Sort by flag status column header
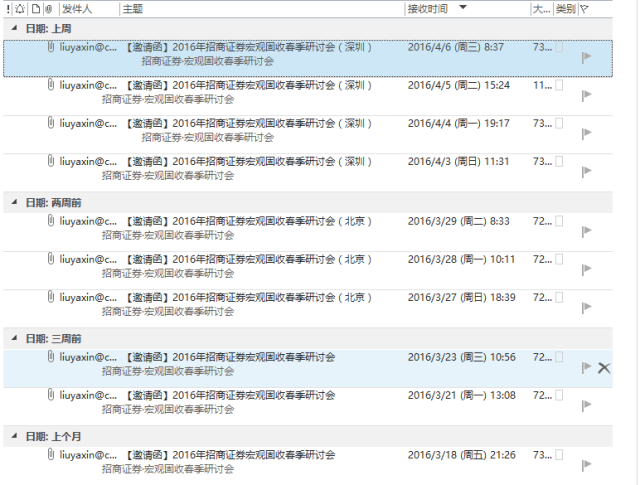The image size is (640, 485). (x=584, y=9)
